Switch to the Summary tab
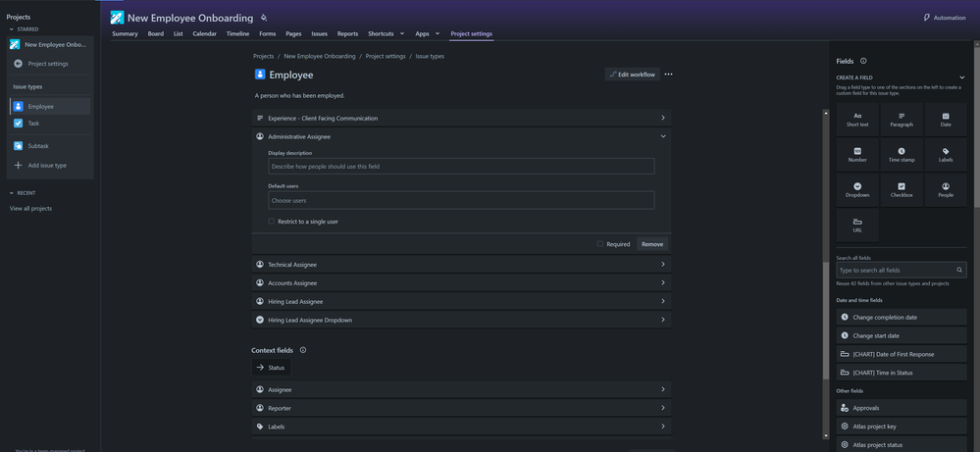The width and height of the screenshot is (980, 452). click(125, 33)
